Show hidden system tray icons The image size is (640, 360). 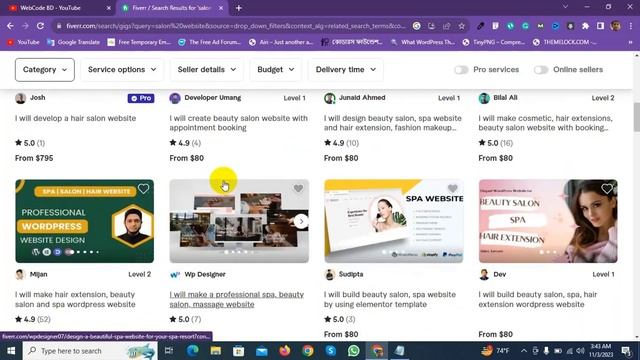click(x=524, y=351)
